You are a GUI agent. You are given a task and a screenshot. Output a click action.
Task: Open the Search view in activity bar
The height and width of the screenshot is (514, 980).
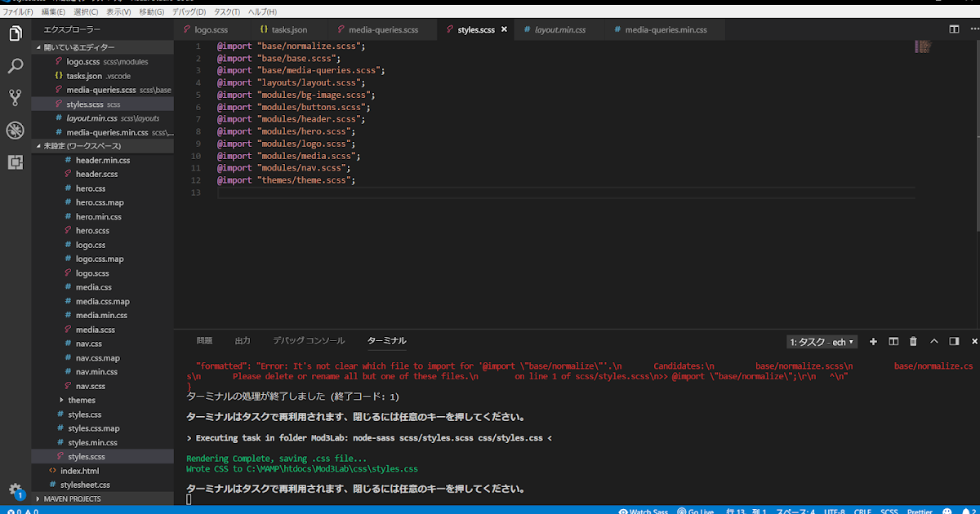tap(15, 64)
